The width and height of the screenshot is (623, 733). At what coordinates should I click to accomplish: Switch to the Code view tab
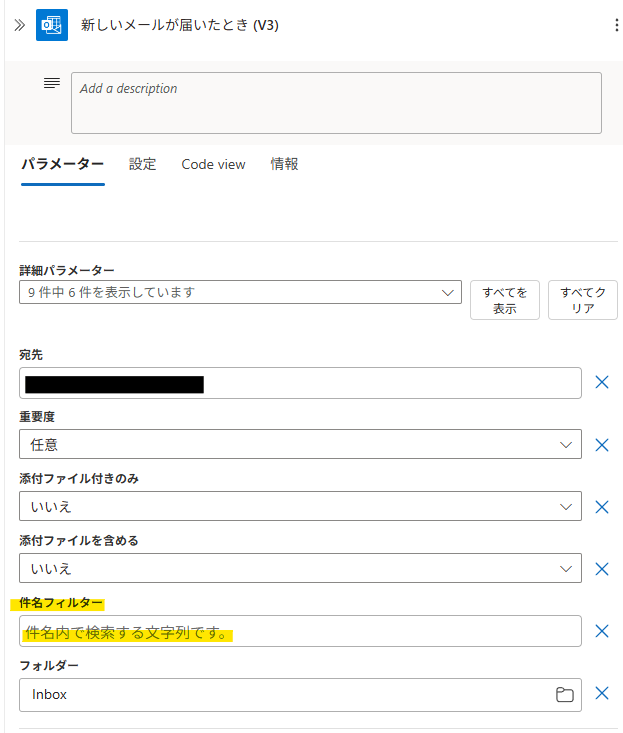[213, 165]
